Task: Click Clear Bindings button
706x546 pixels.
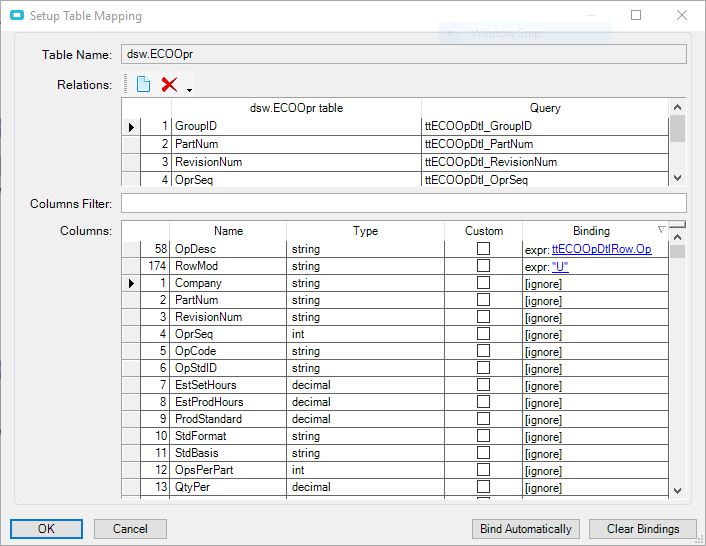Action: (x=642, y=529)
